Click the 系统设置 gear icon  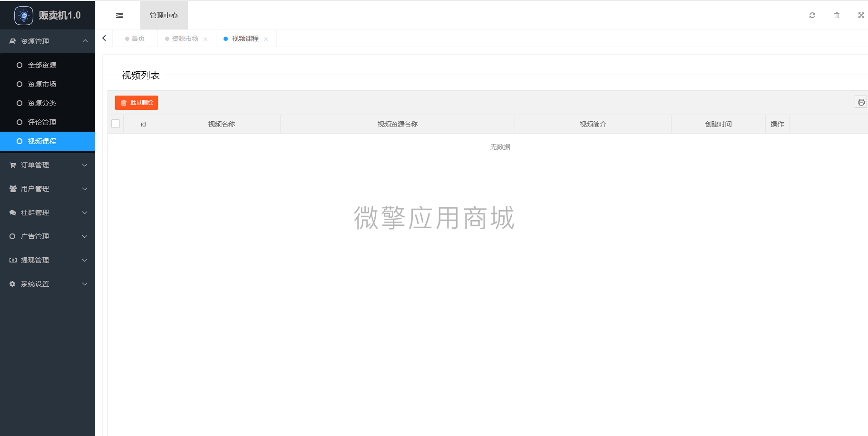pyautogui.click(x=12, y=284)
